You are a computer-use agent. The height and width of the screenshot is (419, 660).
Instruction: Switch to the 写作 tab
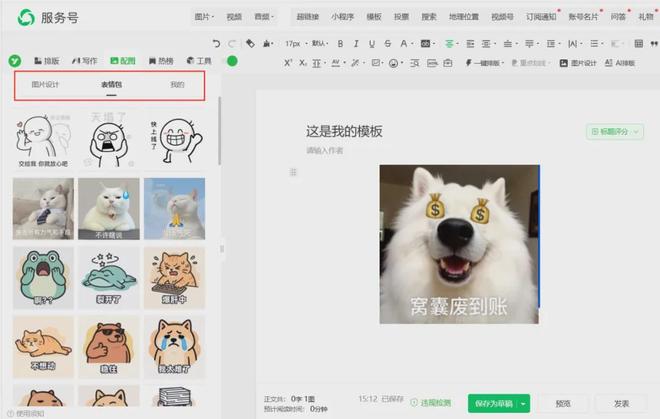click(x=84, y=61)
